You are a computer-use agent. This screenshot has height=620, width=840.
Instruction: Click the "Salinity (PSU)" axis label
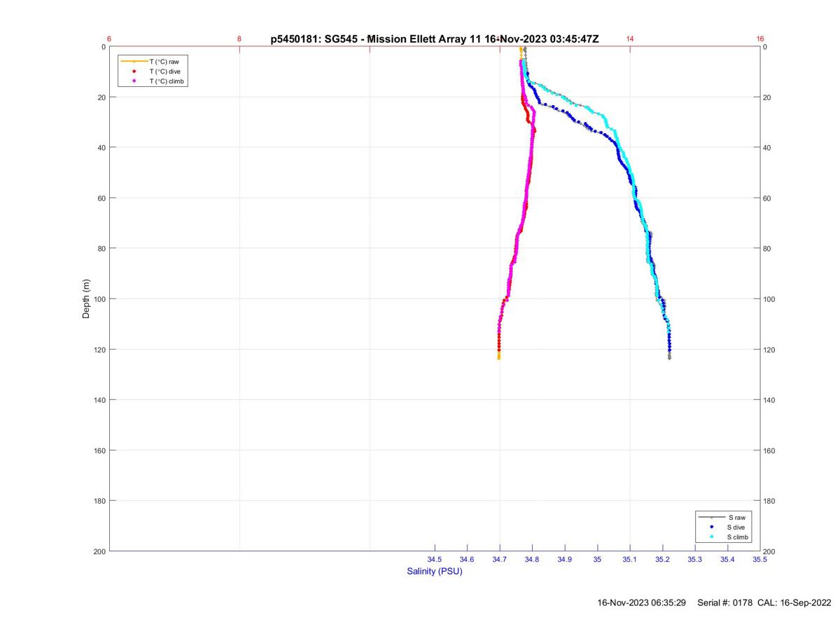pos(435,571)
